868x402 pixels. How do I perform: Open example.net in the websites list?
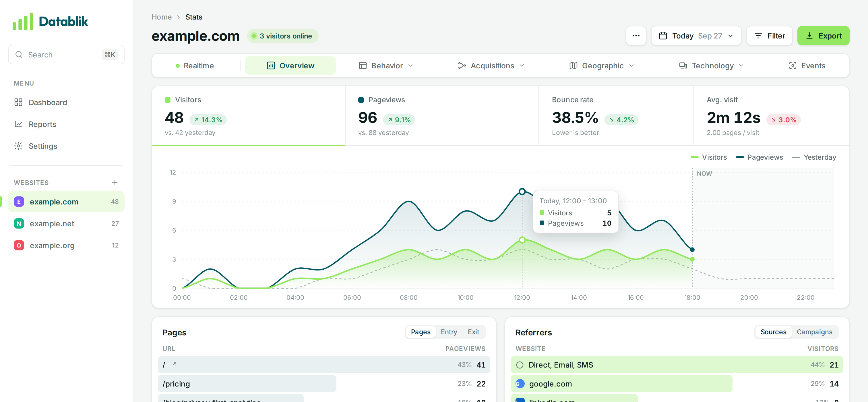pos(66,223)
